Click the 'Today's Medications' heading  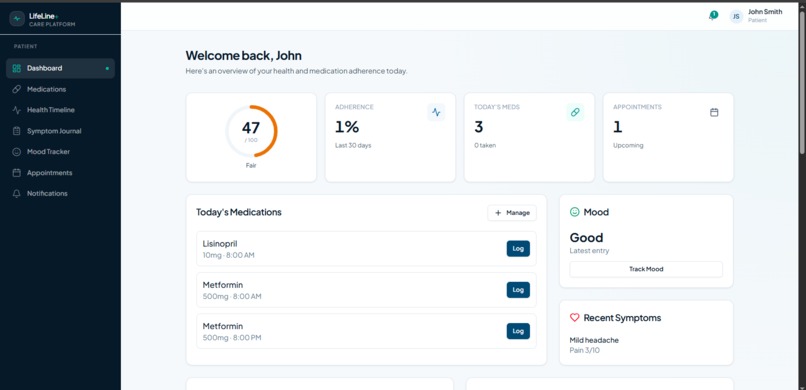tap(239, 212)
